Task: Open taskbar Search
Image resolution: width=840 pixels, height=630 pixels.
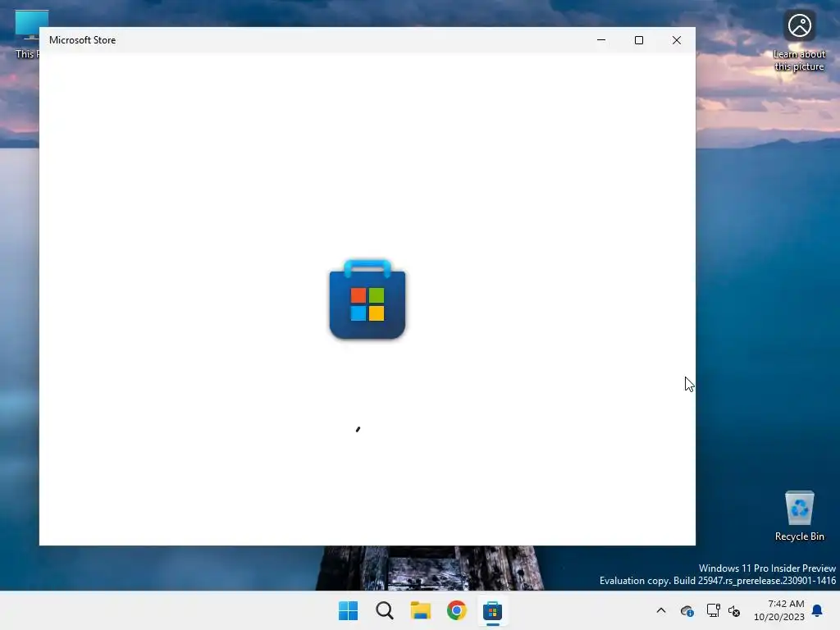Action: [x=385, y=610]
